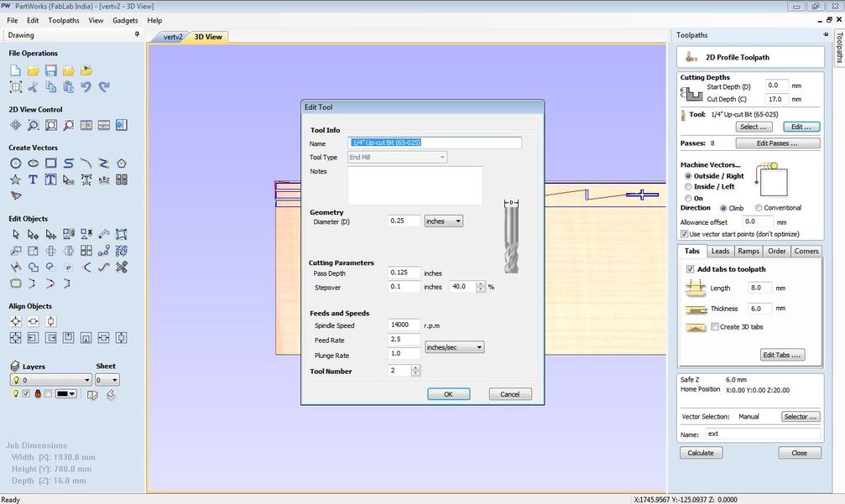Click the Undo arrow icon

click(86, 86)
